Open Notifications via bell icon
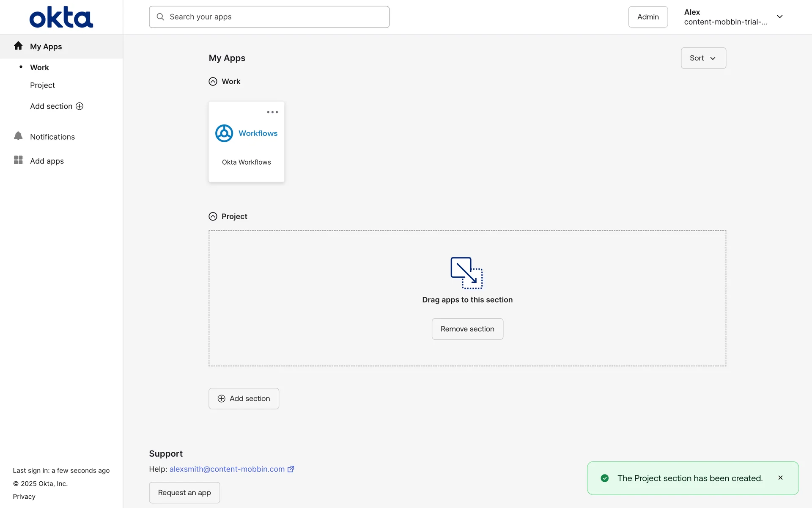This screenshot has height=508, width=812. pyautogui.click(x=18, y=136)
